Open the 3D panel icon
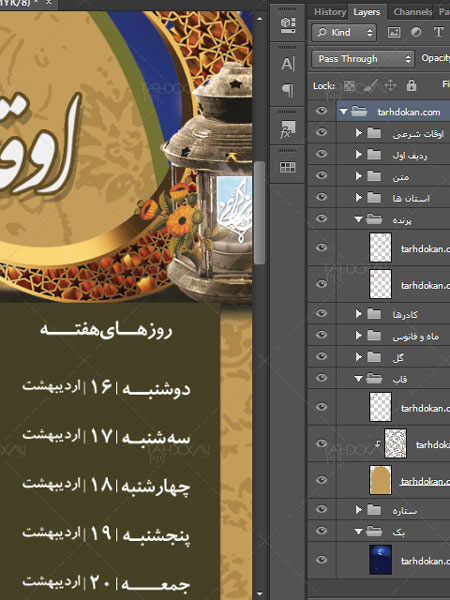The height and width of the screenshot is (600, 450). [x=288, y=25]
